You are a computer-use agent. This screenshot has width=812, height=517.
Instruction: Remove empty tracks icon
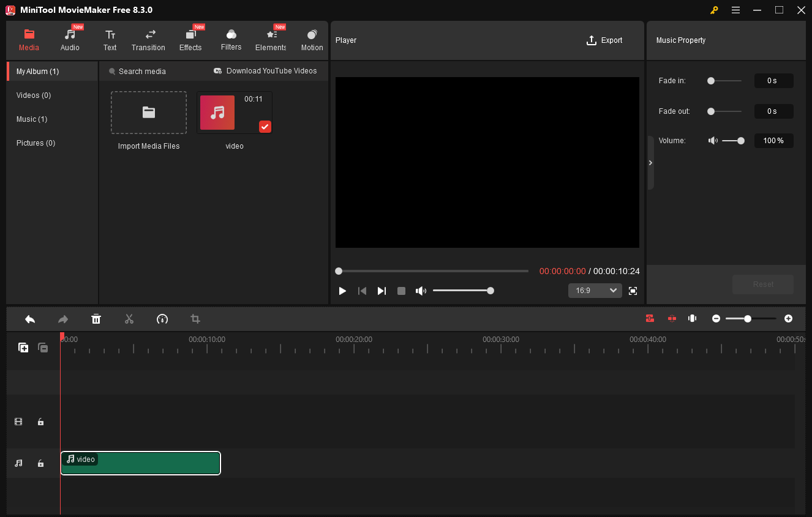coord(43,348)
